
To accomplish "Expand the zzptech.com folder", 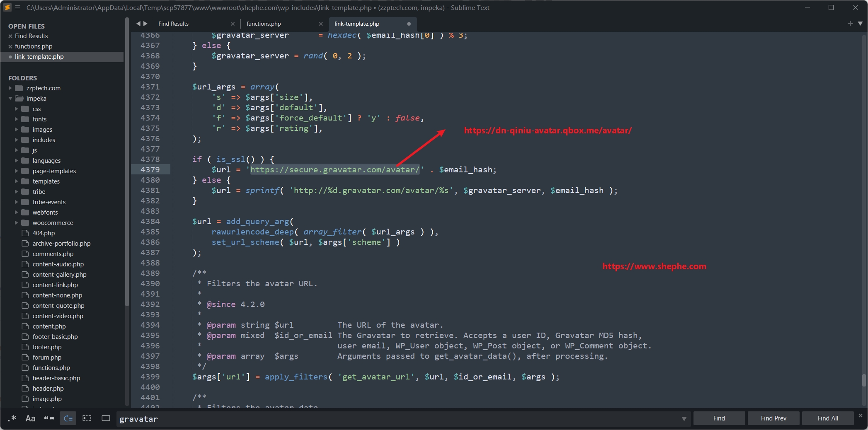I will tap(10, 88).
